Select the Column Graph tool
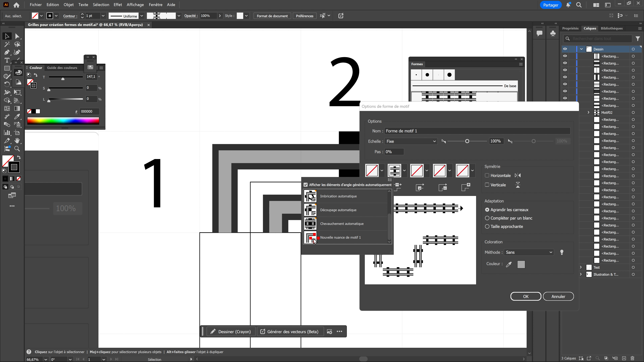The width and height of the screenshot is (644, 362). point(7,133)
